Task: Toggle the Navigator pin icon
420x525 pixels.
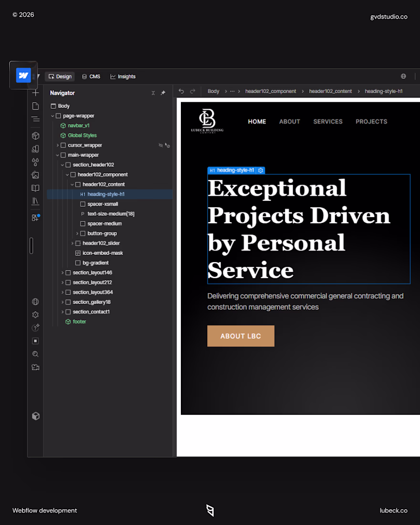Action: click(163, 93)
